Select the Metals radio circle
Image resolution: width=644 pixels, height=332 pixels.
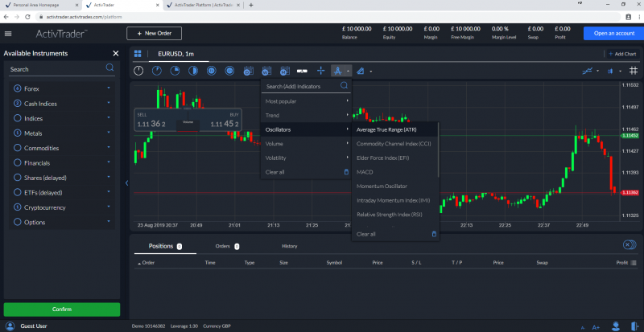pos(17,133)
